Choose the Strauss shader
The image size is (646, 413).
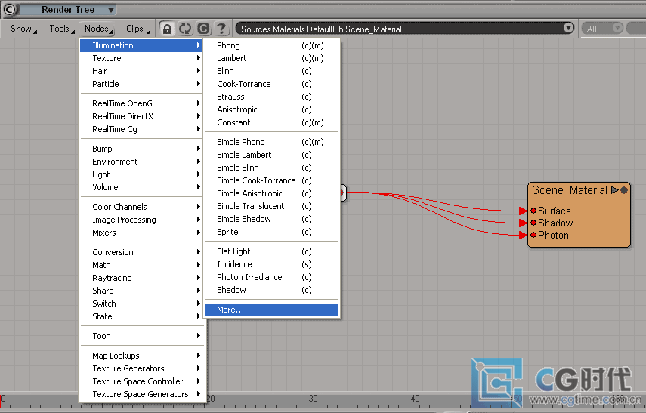272,97
